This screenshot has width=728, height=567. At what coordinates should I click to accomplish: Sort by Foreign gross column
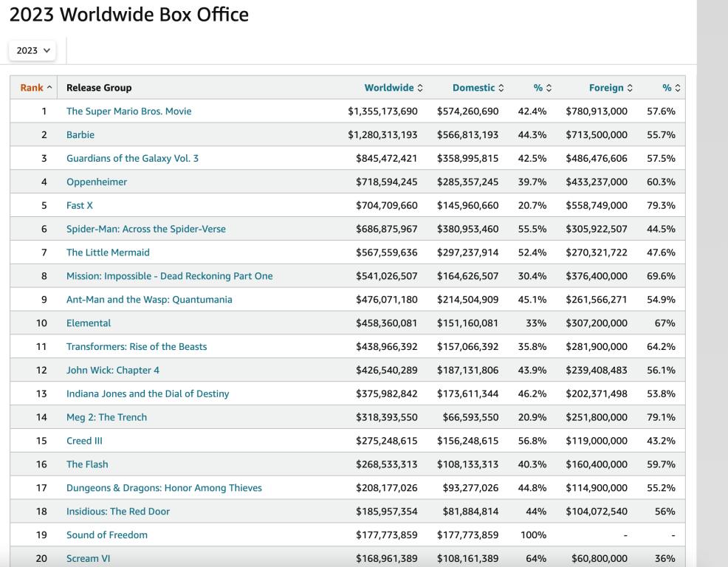click(610, 88)
